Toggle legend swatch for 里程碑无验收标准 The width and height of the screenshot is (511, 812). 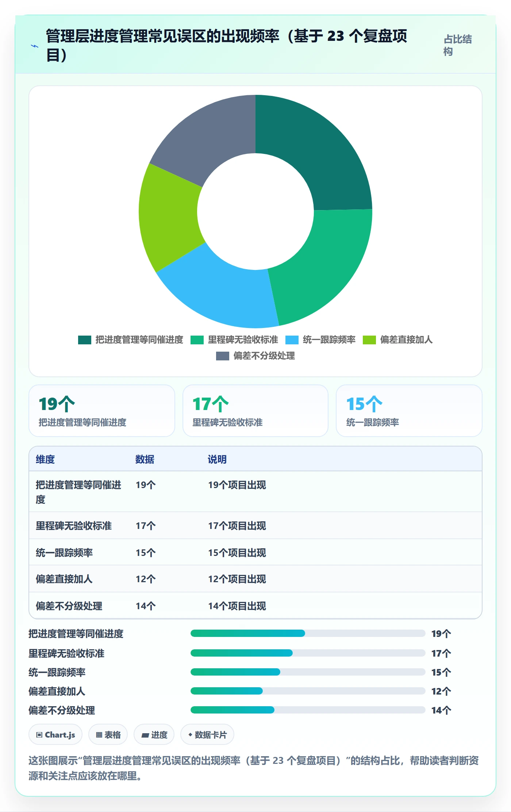197,340
